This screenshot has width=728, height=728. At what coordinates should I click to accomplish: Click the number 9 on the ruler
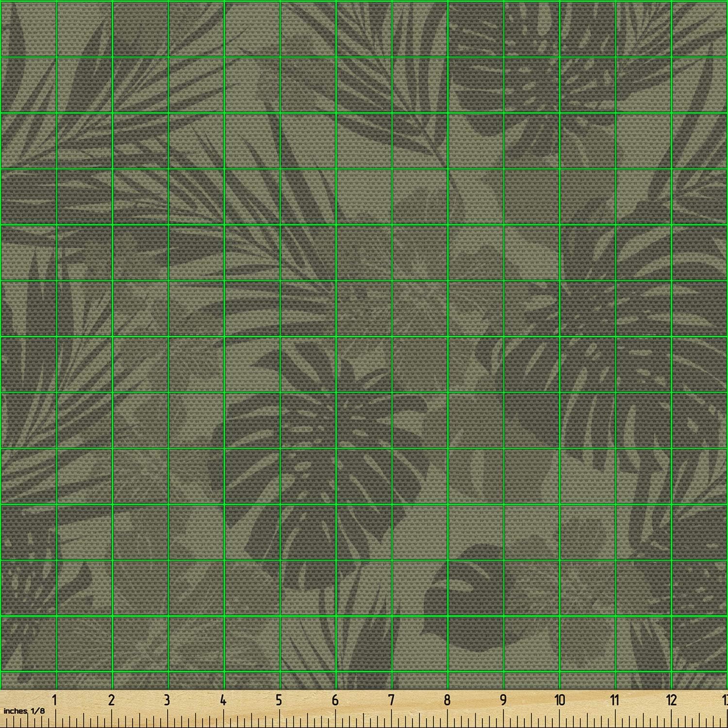503,700
